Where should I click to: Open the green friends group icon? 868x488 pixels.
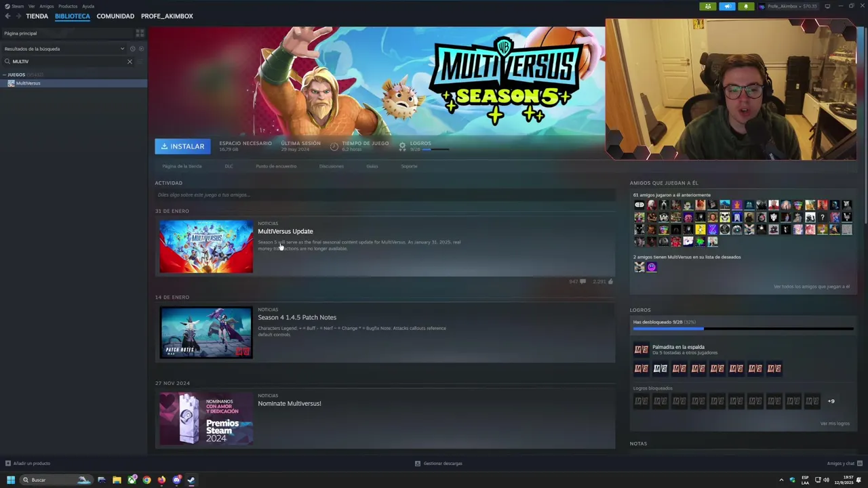[708, 6]
